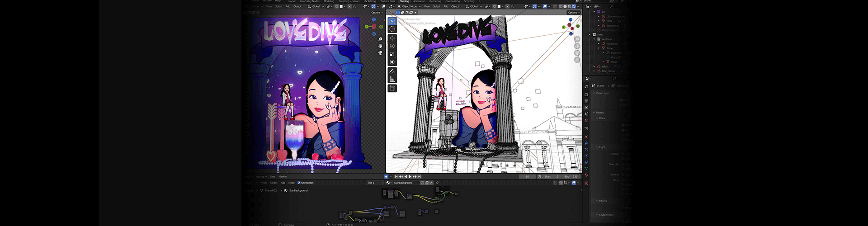This screenshot has width=868, height=226.
Task: Select the 3D Cursor tool
Action: click(x=392, y=29)
